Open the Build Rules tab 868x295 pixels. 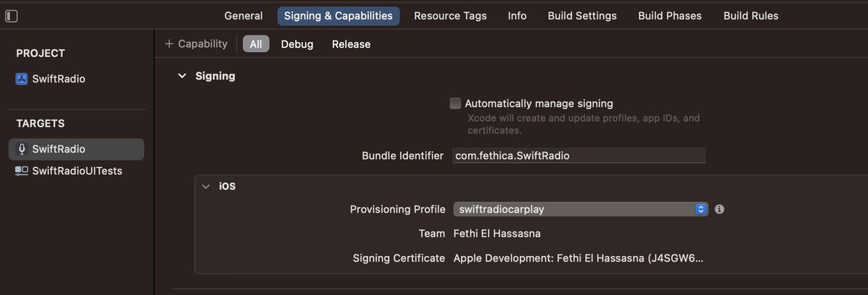(751, 16)
